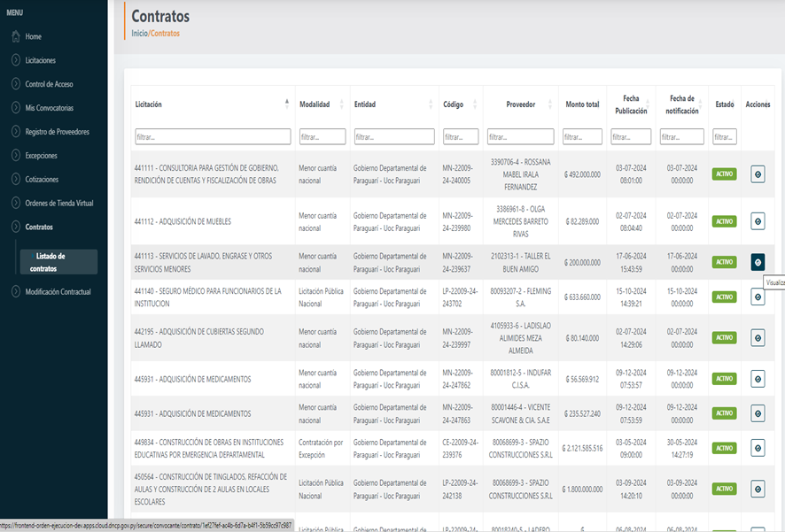
Task: Focus the Proveedor filter text box
Action: 520,137
